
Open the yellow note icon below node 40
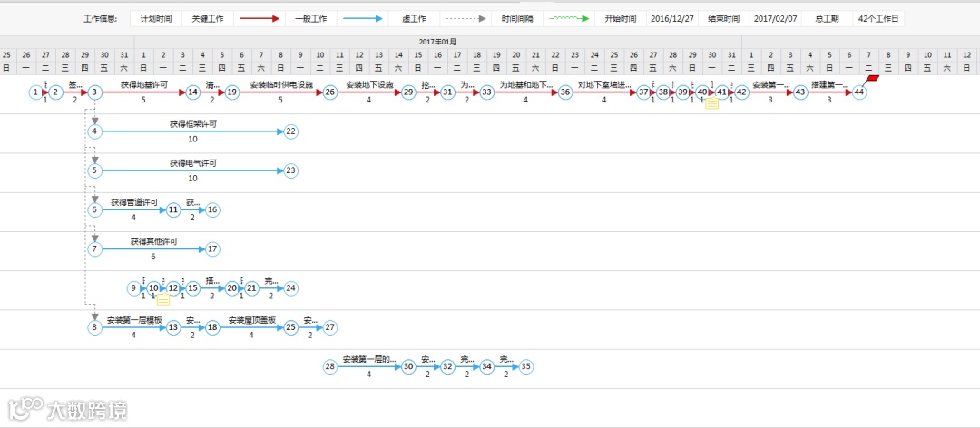712,103
